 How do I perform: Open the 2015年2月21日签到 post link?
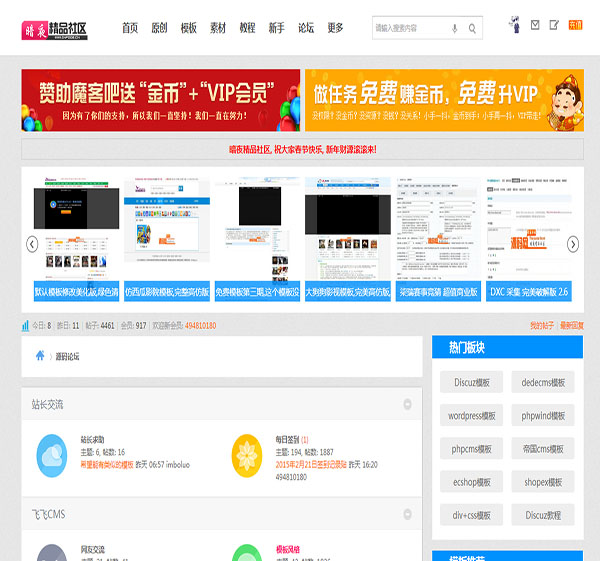click(311, 465)
